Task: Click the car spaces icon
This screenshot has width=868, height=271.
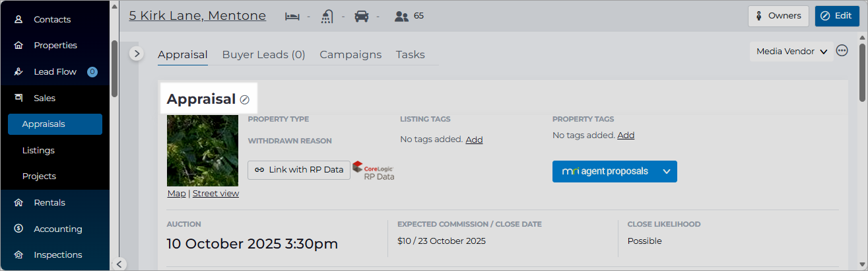Action: (x=362, y=16)
